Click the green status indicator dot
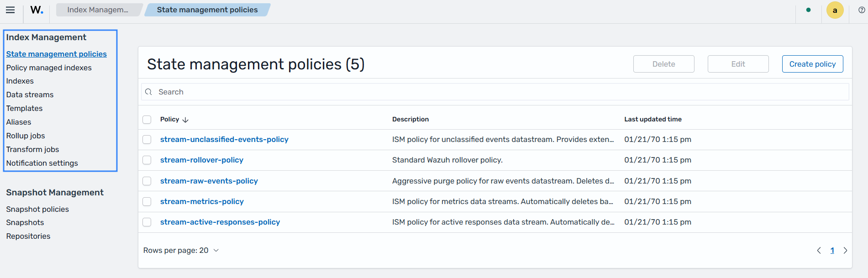 click(x=808, y=10)
